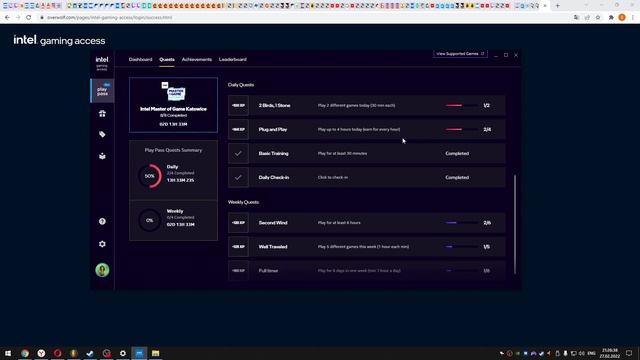This screenshot has width=640, height=360.
Task: Open the help question mark icon
Action: (102, 221)
